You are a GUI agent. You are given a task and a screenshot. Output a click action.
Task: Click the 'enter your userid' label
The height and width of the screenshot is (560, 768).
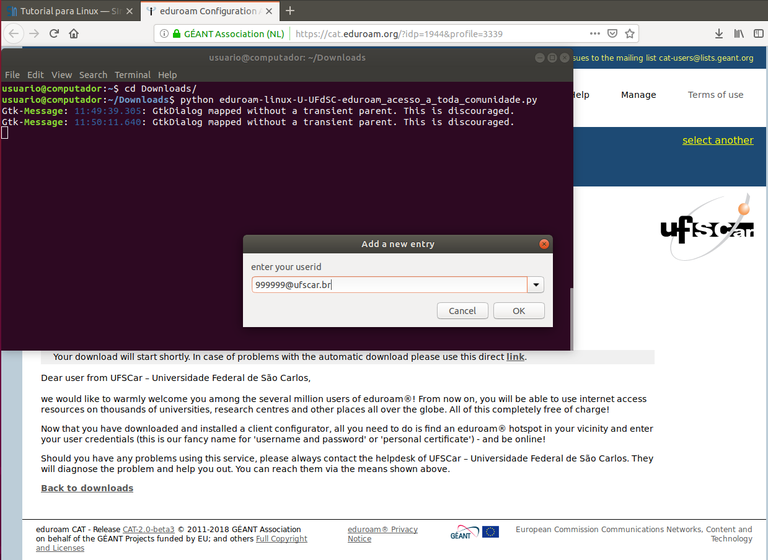tap(286, 267)
